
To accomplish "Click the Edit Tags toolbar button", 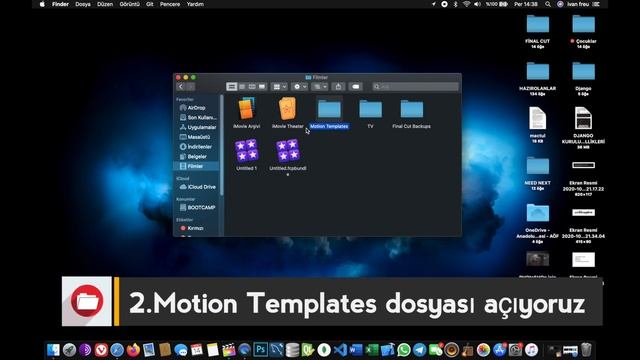I will tap(356, 87).
